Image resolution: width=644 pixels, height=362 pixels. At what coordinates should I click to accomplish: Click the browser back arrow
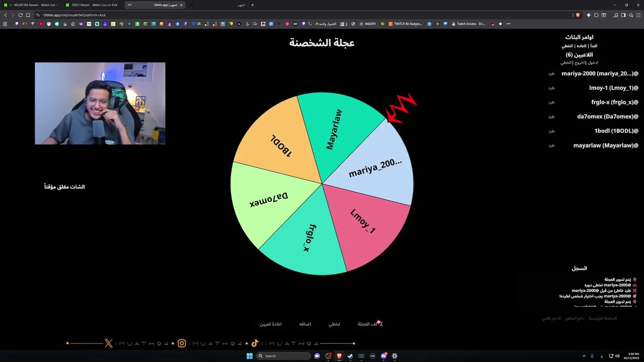(6, 15)
